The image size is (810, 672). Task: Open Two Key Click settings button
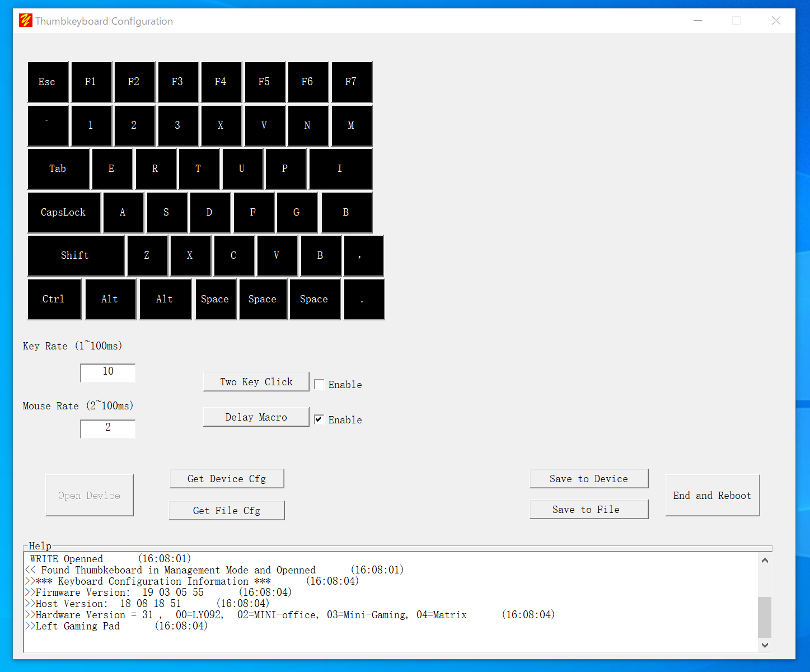click(x=256, y=382)
